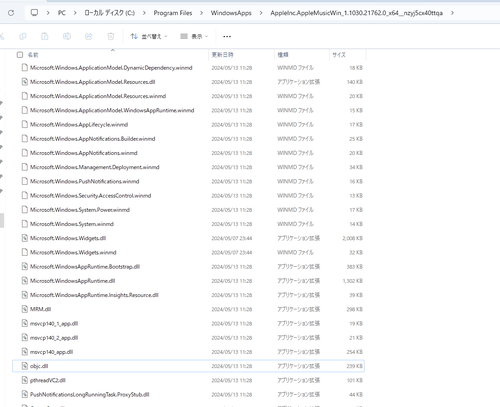Image resolution: width=500 pixels, height=407 pixels.
Task: Click file icon of Microsoft.Windows.System.winmd
Action: pyautogui.click(x=25, y=224)
